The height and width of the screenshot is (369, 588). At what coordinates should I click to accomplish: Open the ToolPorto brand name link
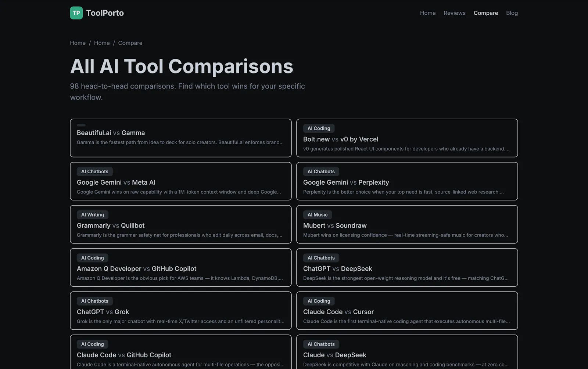105,13
